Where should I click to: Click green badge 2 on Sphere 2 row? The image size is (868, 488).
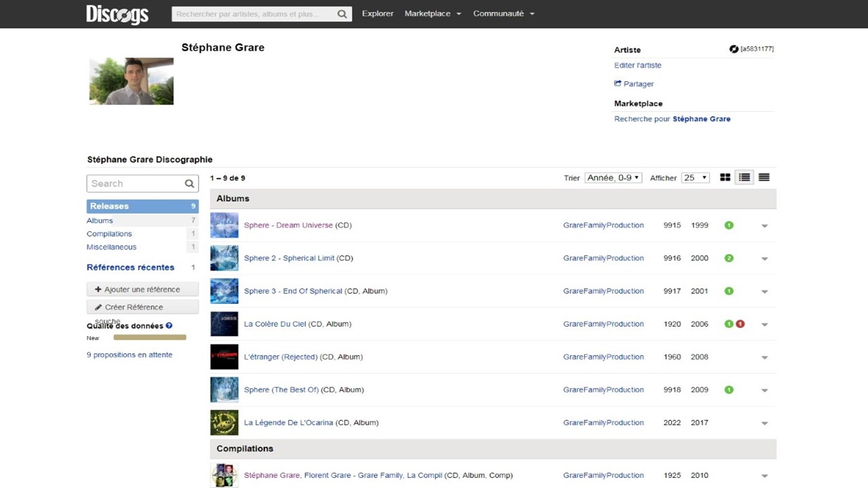[729, 258]
